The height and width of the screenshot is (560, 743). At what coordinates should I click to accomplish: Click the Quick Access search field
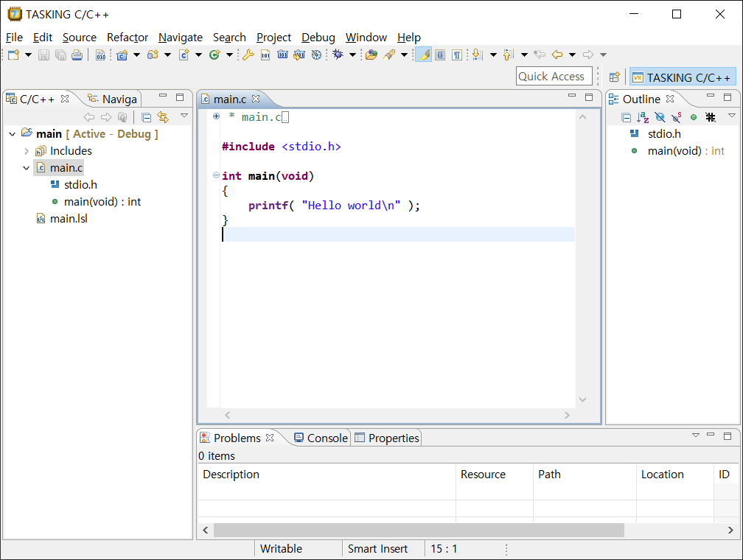(x=554, y=77)
